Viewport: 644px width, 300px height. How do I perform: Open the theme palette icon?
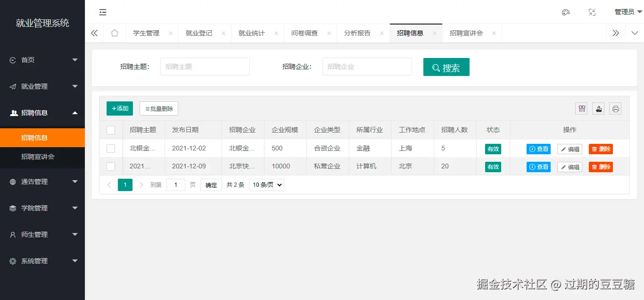click(x=566, y=12)
